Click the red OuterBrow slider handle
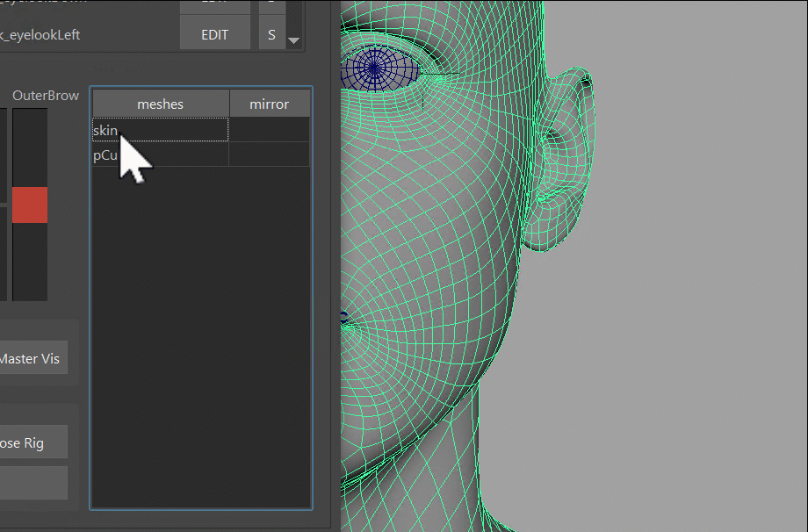This screenshot has width=808, height=532. (x=30, y=205)
